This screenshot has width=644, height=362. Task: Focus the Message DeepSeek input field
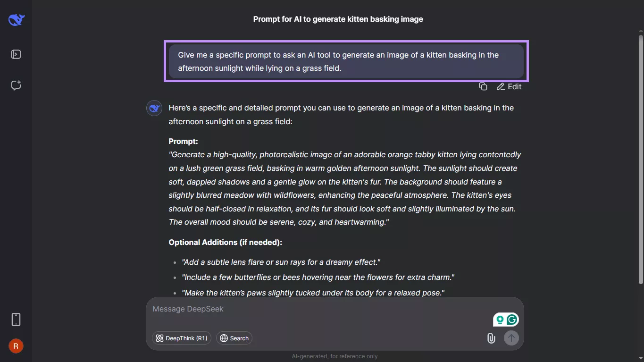coord(311,309)
